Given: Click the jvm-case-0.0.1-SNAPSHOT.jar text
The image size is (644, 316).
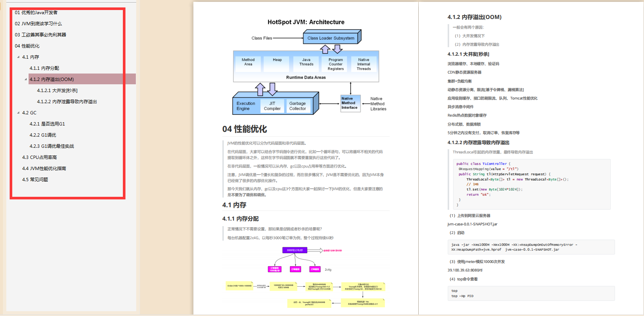Looking at the screenshot, I should point(472,224).
